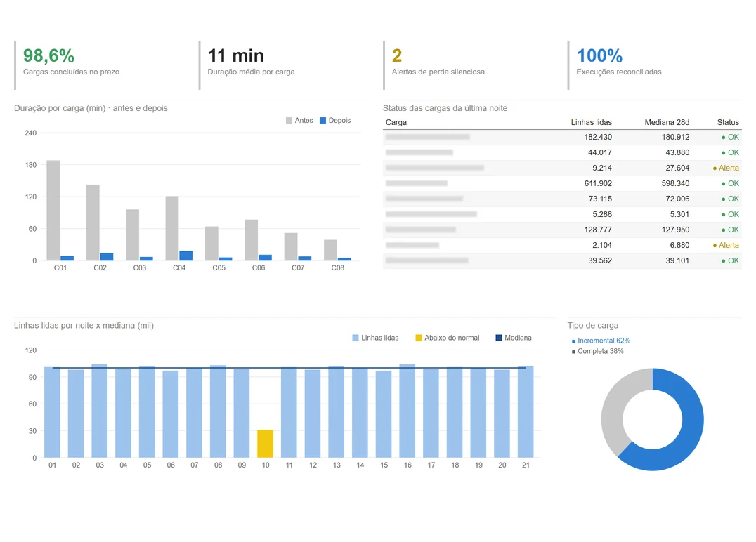Click the blue Depois bar above C04
Screen dimensions: 756x542
coord(186,256)
